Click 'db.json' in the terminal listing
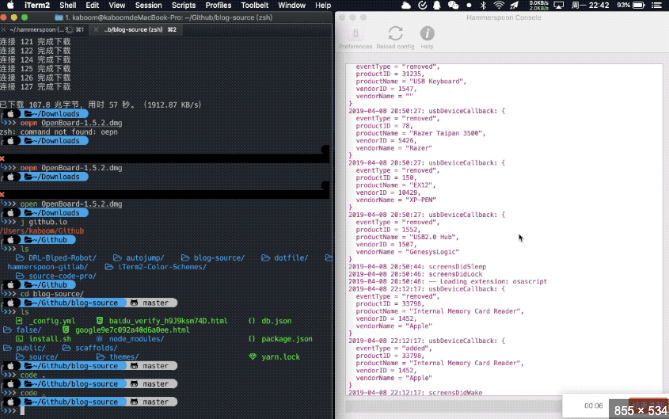Screen dimensions: 669x419 pyautogui.click(x=276, y=321)
